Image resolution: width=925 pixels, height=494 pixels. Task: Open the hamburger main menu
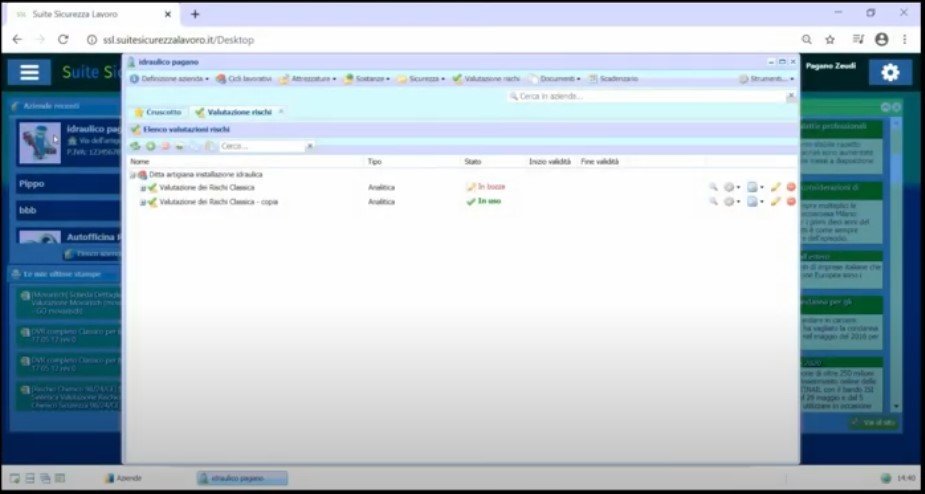(29, 72)
